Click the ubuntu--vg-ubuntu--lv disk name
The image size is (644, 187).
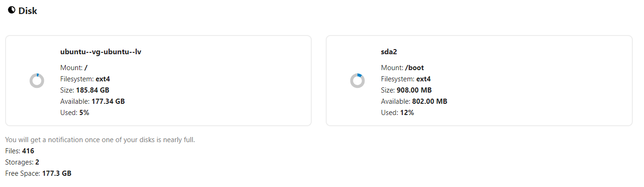101,52
